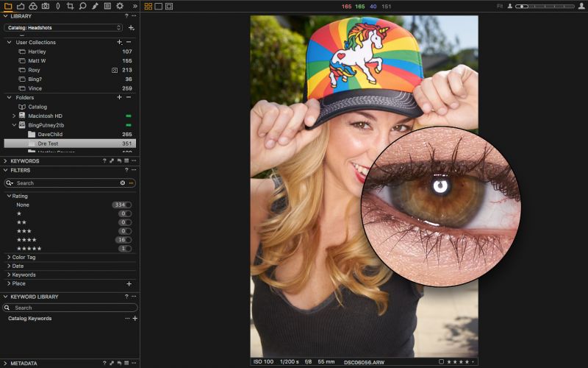Viewport: 588px width, 368px height.
Task: Click Keywords panel help icon
Action: [104, 160]
